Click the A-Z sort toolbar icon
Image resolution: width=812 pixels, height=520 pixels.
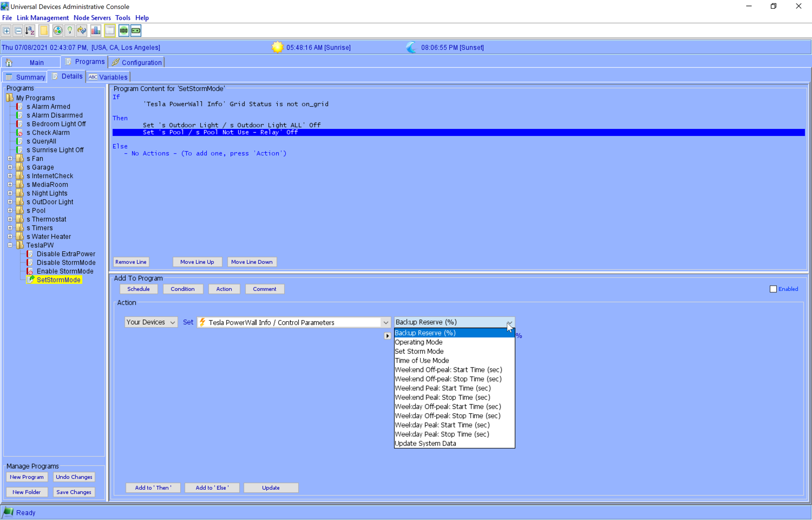point(30,31)
